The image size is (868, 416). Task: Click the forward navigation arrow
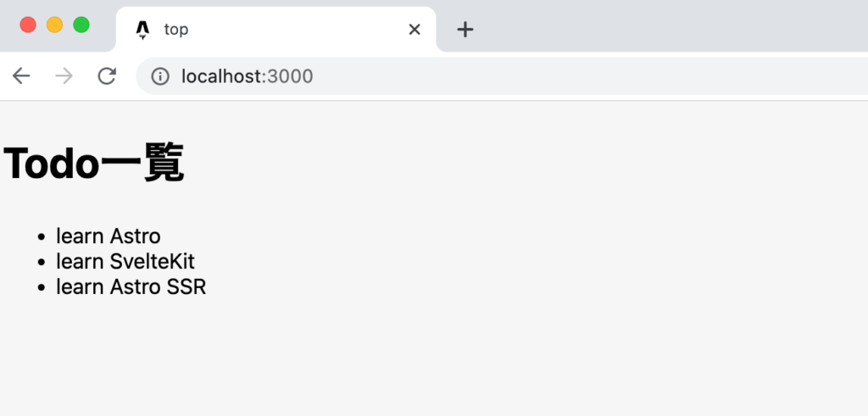64,76
